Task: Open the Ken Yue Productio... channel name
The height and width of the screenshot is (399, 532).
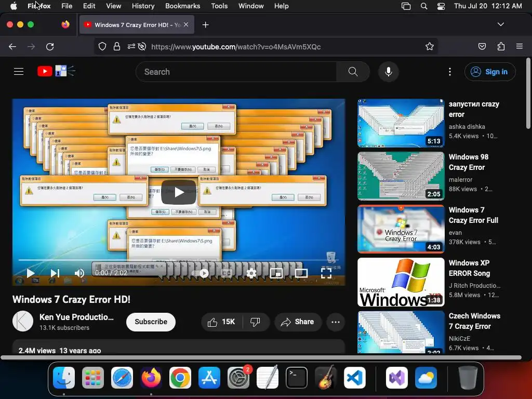Action: tap(76, 317)
